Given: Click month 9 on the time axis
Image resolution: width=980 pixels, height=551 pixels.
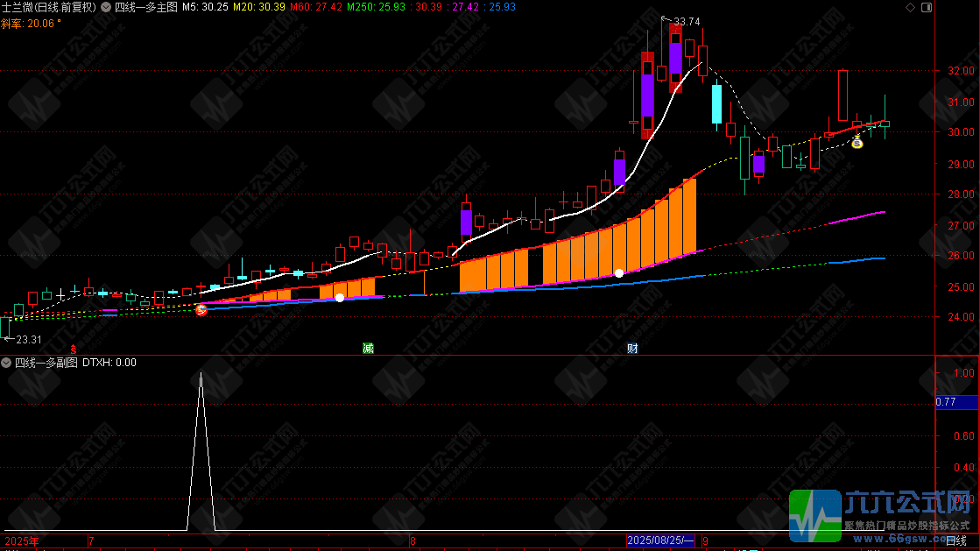Looking at the screenshot, I should [x=705, y=541].
